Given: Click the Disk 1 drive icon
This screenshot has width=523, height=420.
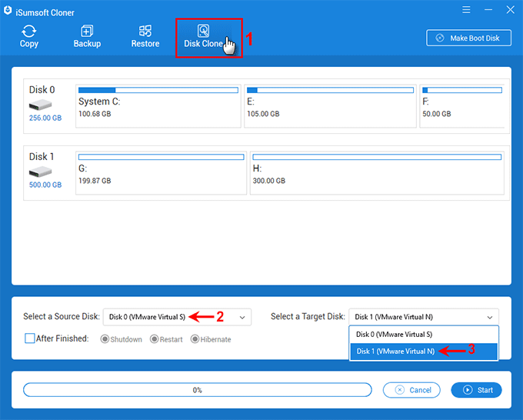Looking at the screenshot, I should pyautogui.click(x=40, y=172).
